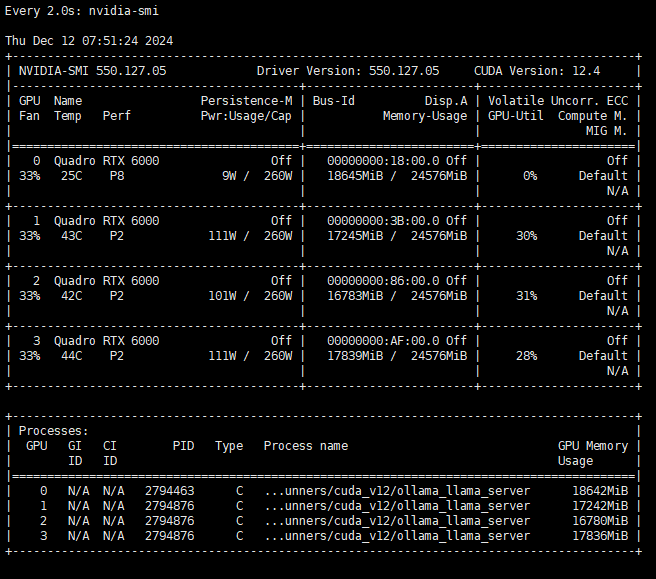Click the PID 2794463 in processes table

[169, 491]
